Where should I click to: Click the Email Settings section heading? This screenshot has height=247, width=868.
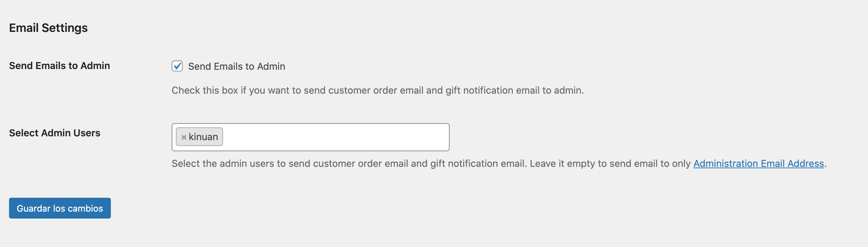(48, 28)
